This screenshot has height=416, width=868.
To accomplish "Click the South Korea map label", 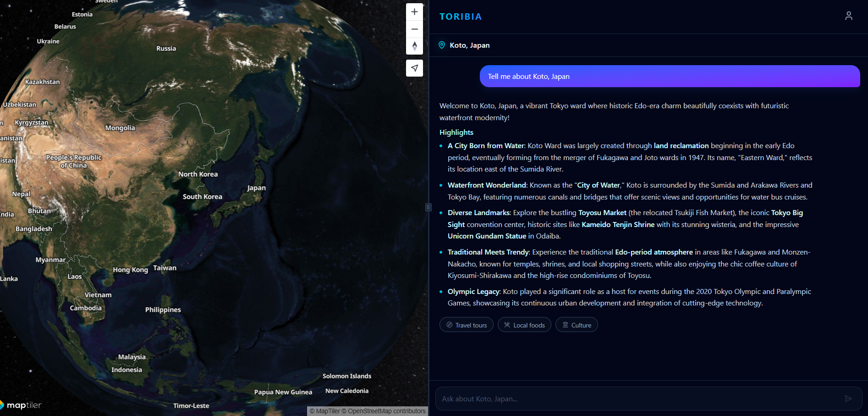I will coord(202,196).
